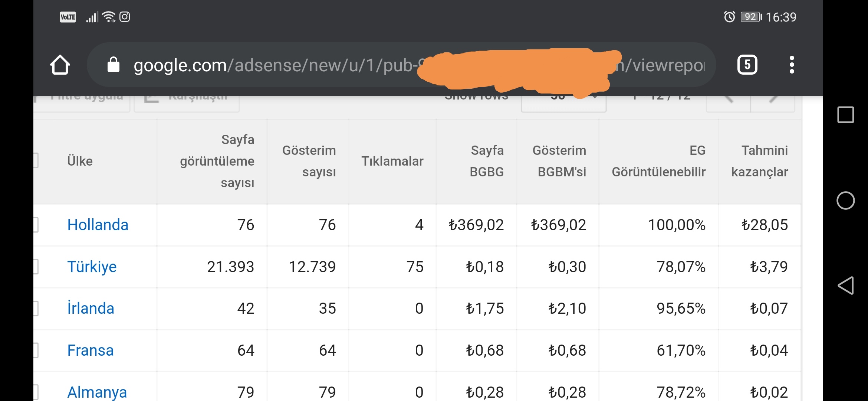Tap the Android recent apps square
This screenshot has height=401, width=868.
tap(845, 115)
